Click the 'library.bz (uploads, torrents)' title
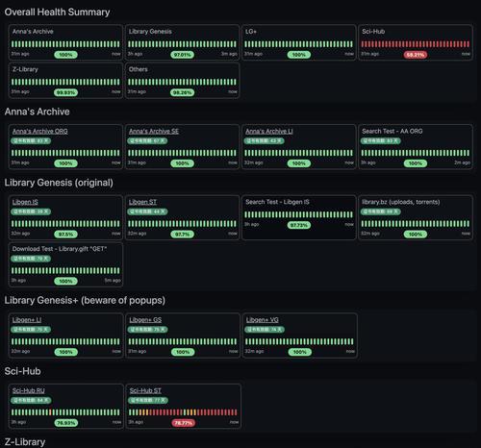Image resolution: width=481 pixels, height=448 pixels. (400, 202)
